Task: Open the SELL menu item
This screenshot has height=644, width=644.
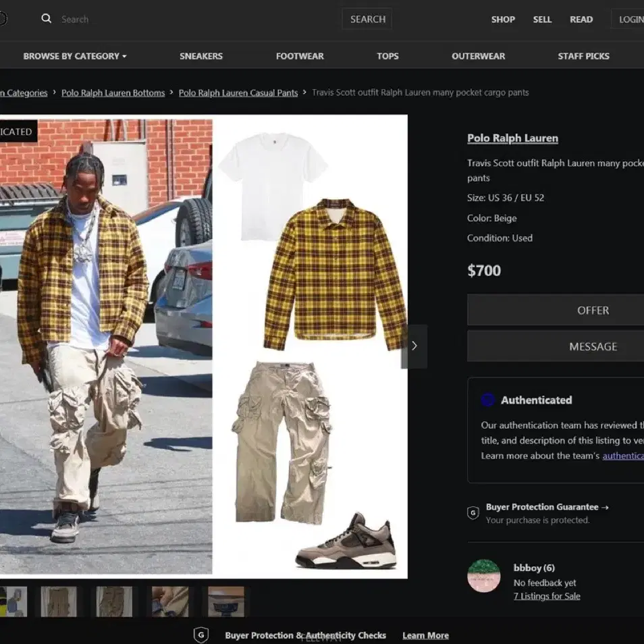Action: pos(542,20)
